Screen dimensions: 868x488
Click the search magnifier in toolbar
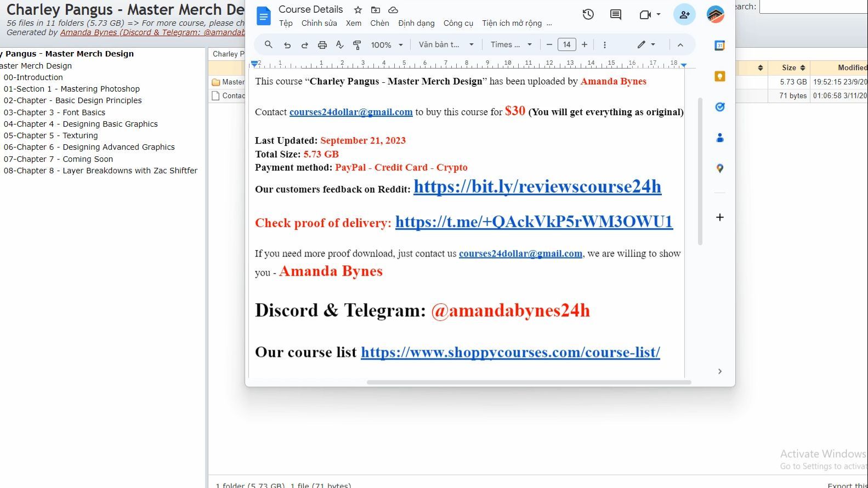coord(269,44)
